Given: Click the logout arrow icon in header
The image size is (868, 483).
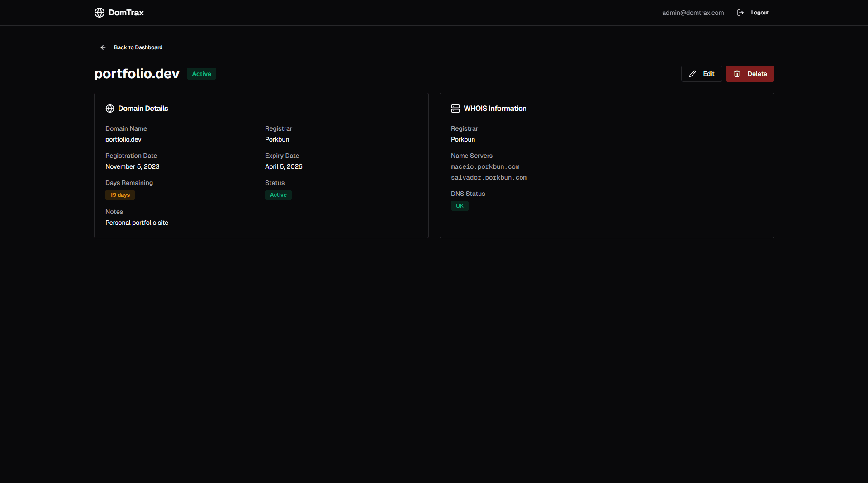Looking at the screenshot, I should (x=740, y=13).
